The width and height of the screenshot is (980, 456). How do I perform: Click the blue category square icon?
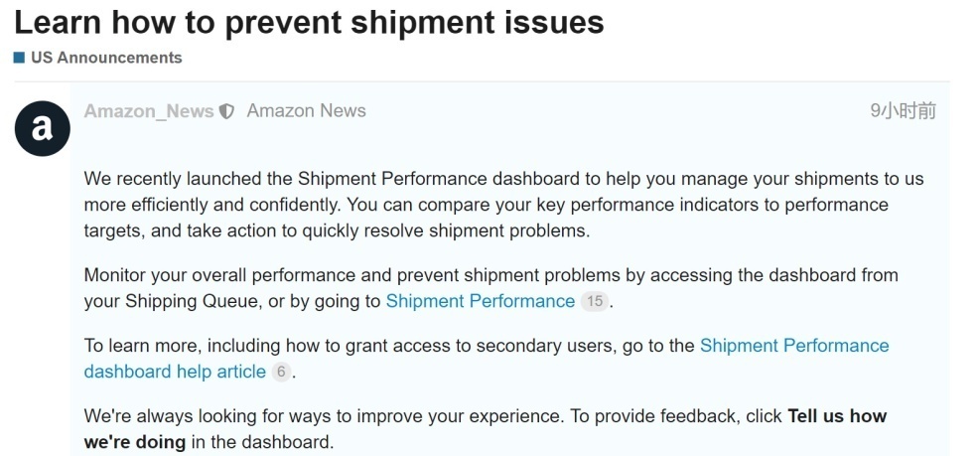click(x=19, y=58)
